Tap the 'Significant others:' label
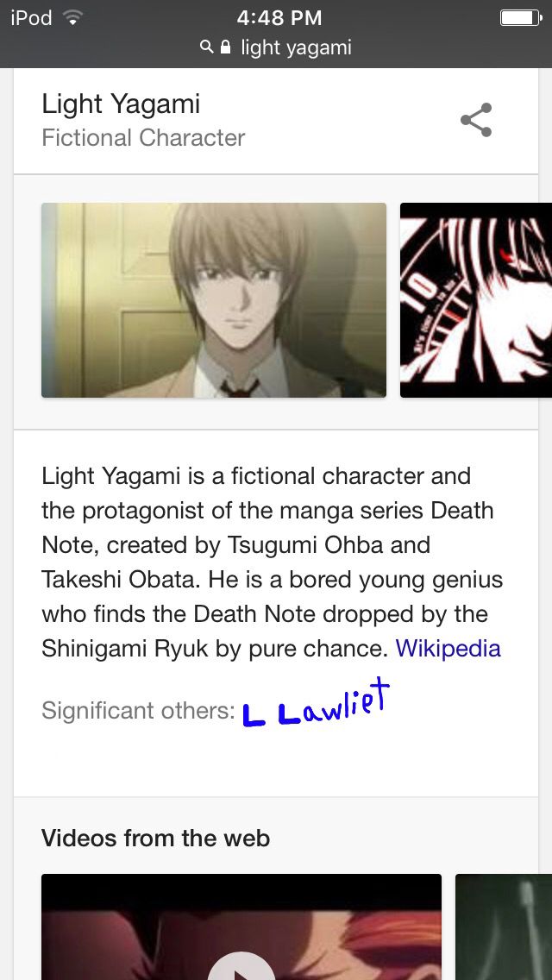Screen dimensions: 552x980 [x=138, y=711]
